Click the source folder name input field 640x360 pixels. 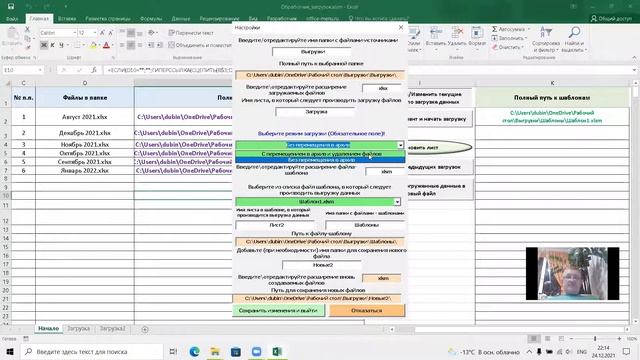pos(312,52)
